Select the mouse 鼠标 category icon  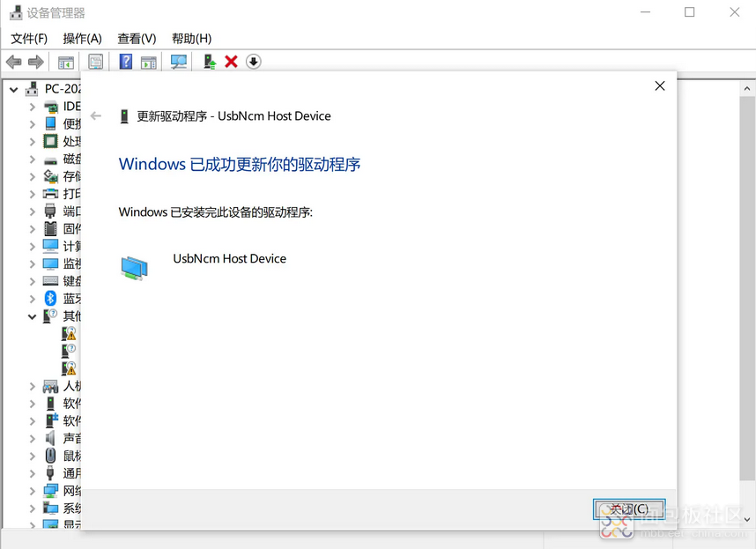click(50, 456)
